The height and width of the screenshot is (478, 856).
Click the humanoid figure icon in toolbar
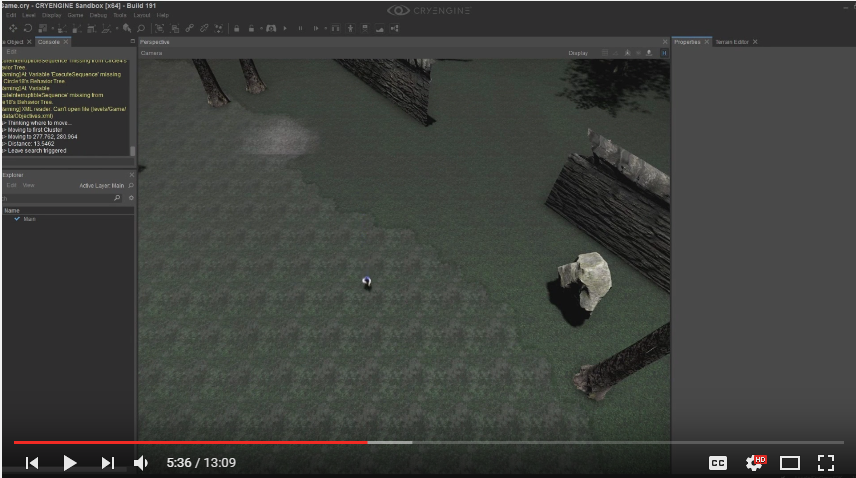coord(350,28)
